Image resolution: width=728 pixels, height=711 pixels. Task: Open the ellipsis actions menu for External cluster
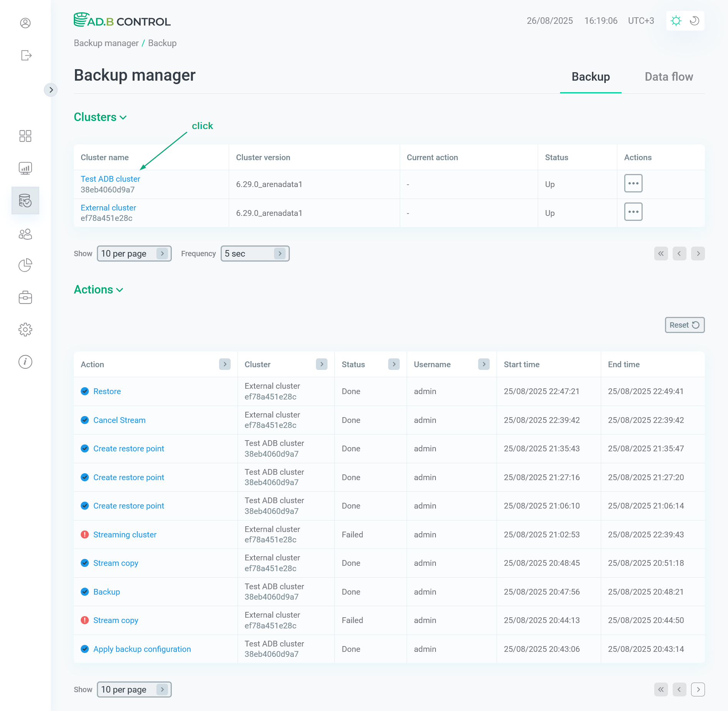coord(633,212)
